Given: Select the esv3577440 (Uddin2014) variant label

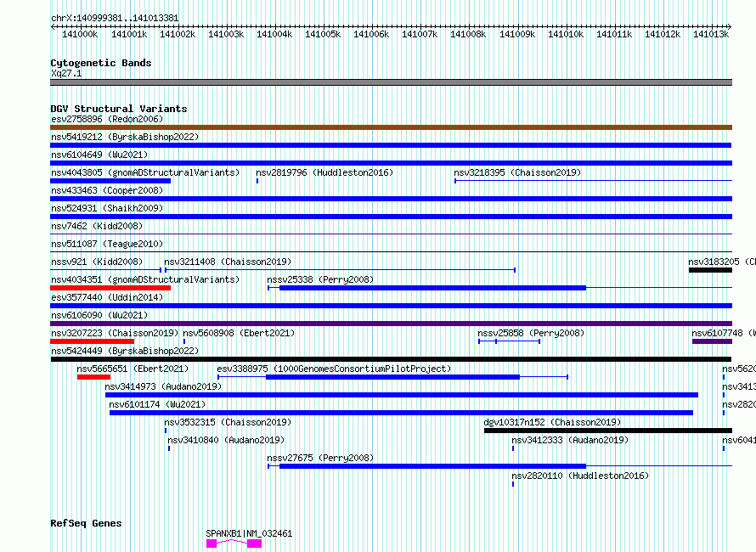Looking at the screenshot, I should click(x=107, y=297).
